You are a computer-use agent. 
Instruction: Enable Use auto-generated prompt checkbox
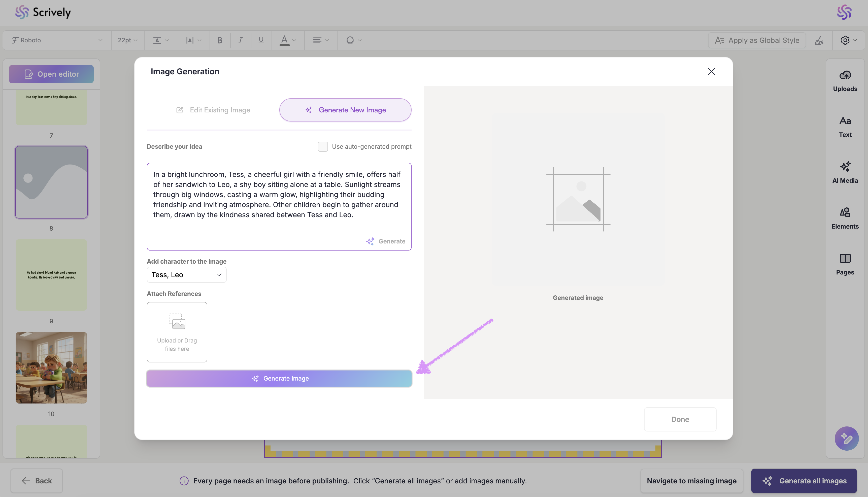click(x=323, y=146)
